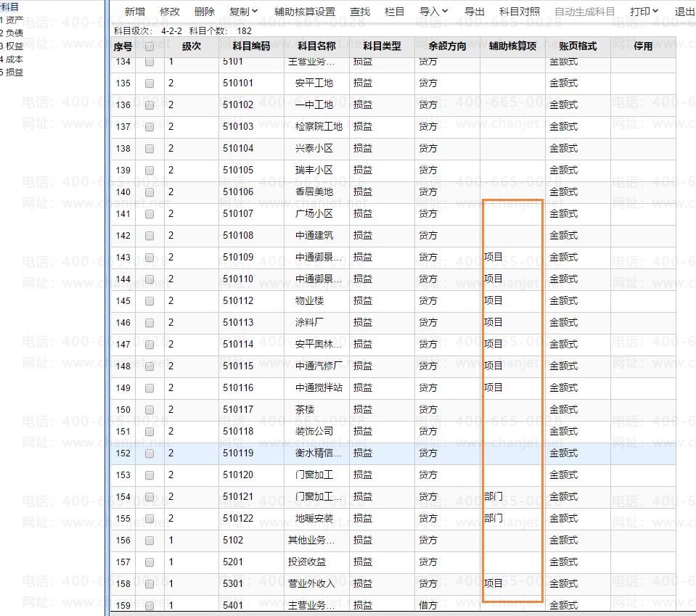Click the 查找 button
This screenshot has height=616, width=696.
(359, 12)
